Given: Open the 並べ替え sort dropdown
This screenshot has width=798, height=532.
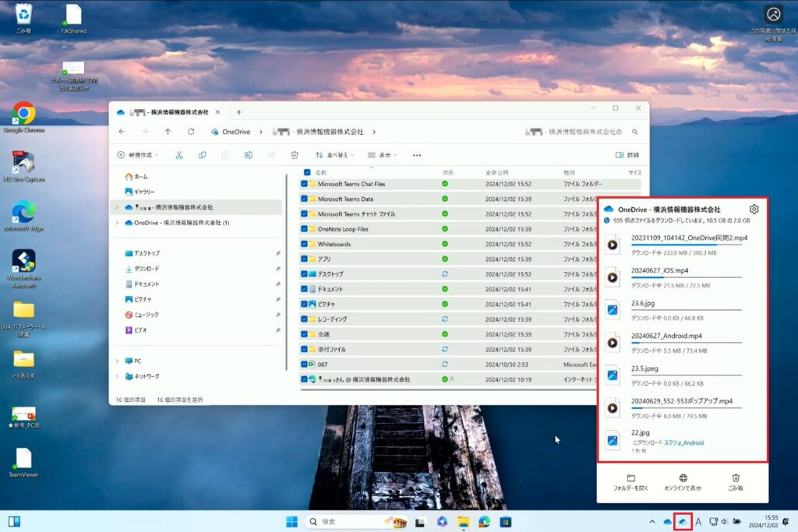Looking at the screenshot, I should coord(334,155).
